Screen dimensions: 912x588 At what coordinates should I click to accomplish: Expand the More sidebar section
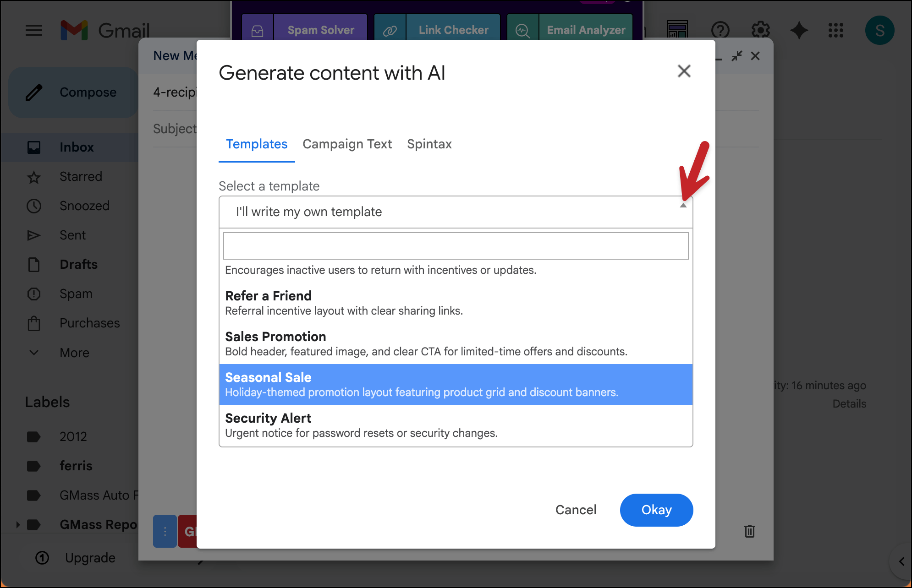coord(74,353)
